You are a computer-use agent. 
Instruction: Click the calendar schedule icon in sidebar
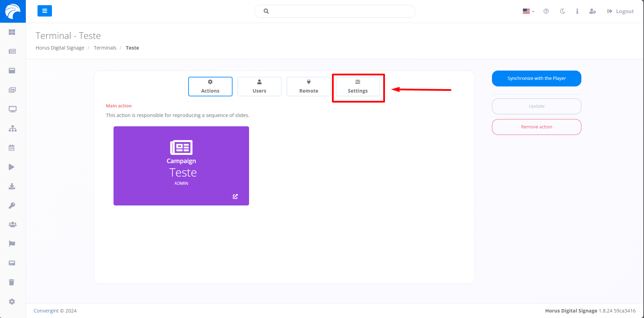coord(12,148)
